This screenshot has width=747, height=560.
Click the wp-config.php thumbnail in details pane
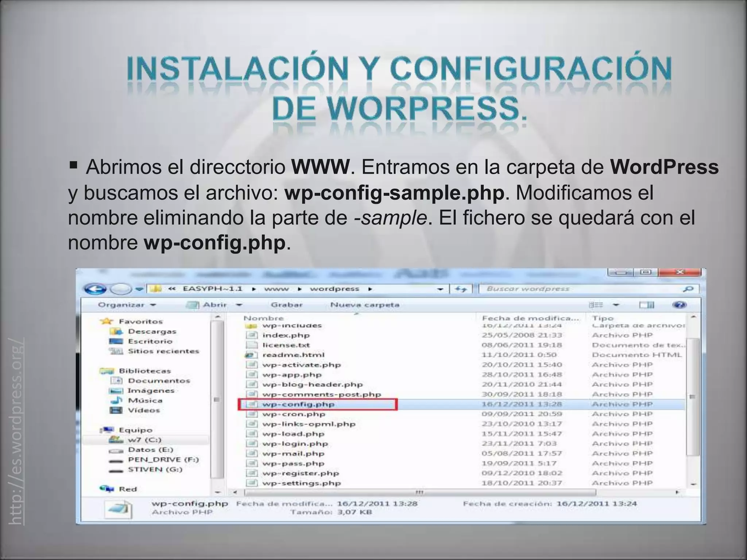pyautogui.click(x=118, y=509)
